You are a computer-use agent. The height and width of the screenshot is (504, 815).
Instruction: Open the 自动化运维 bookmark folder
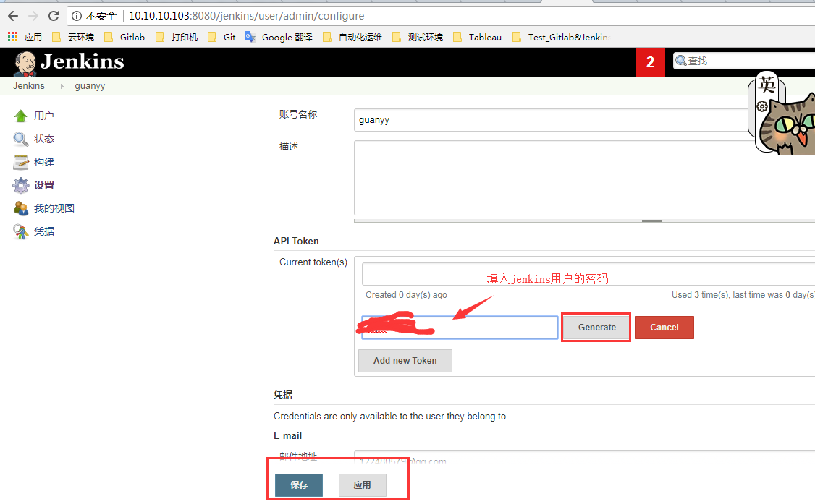[352, 37]
